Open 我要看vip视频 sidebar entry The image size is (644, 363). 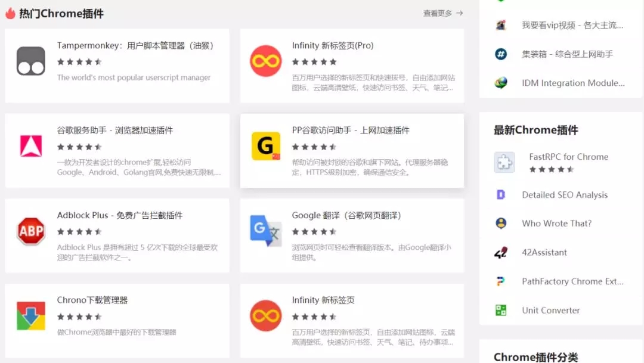point(572,25)
